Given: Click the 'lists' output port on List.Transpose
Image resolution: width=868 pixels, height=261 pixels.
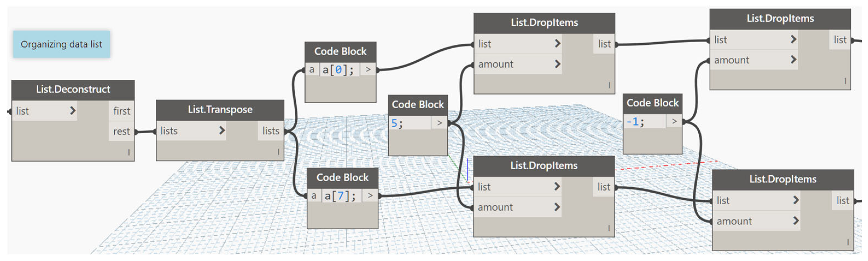Looking at the screenshot, I should [271, 131].
